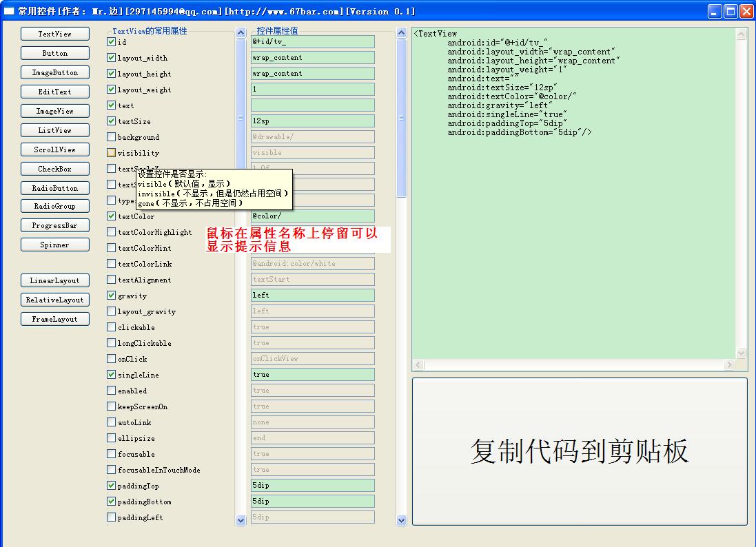Edit the id value field
The image size is (756, 547).
pyautogui.click(x=312, y=41)
